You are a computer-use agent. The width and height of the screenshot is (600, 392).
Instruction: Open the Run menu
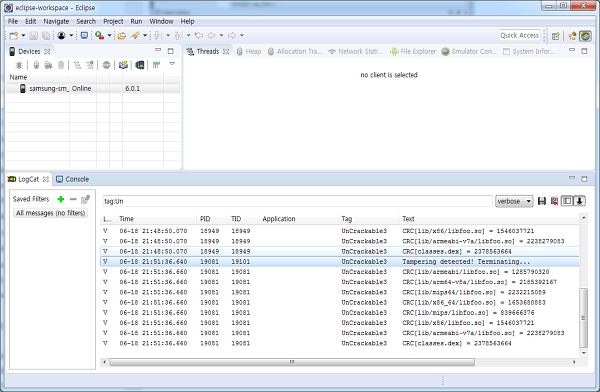pyautogui.click(x=136, y=21)
